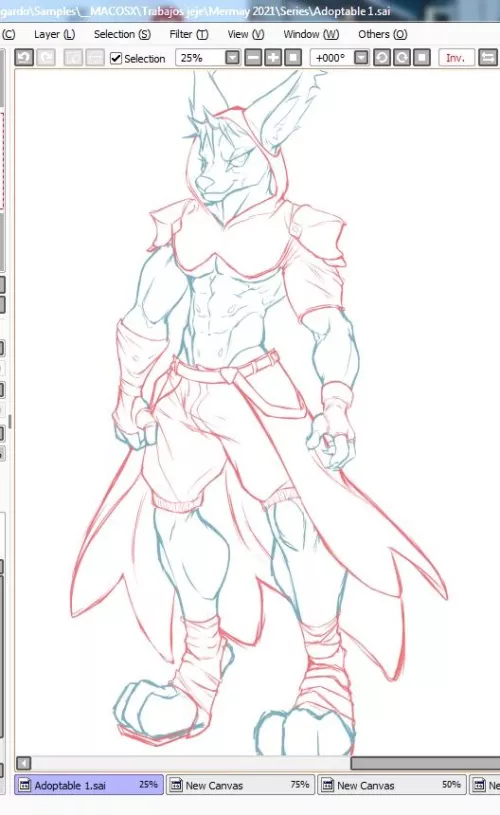The height and width of the screenshot is (815, 500).
Task: Click the horizontal scrollbar left arrow
Action: click(x=23, y=763)
